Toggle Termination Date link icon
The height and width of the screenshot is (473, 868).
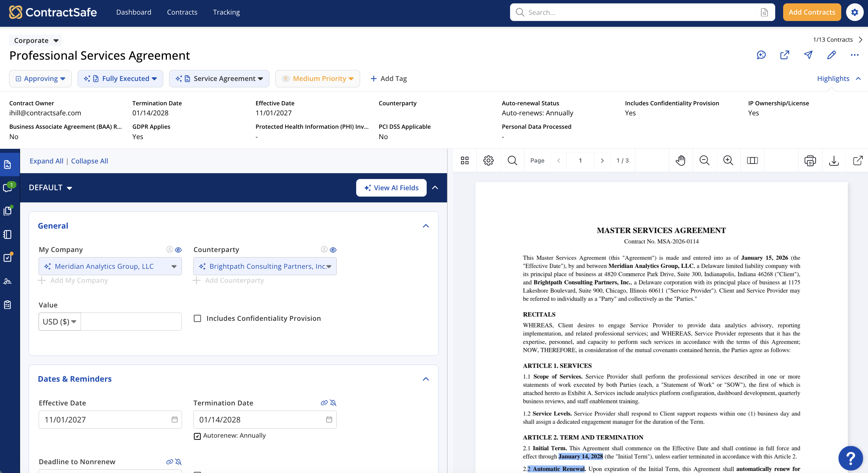point(324,403)
